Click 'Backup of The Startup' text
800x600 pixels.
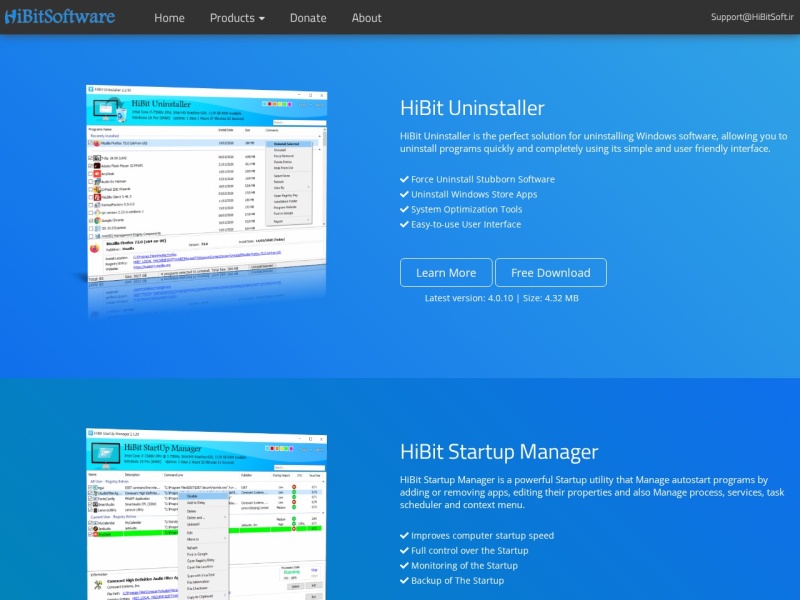click(457, 581)
